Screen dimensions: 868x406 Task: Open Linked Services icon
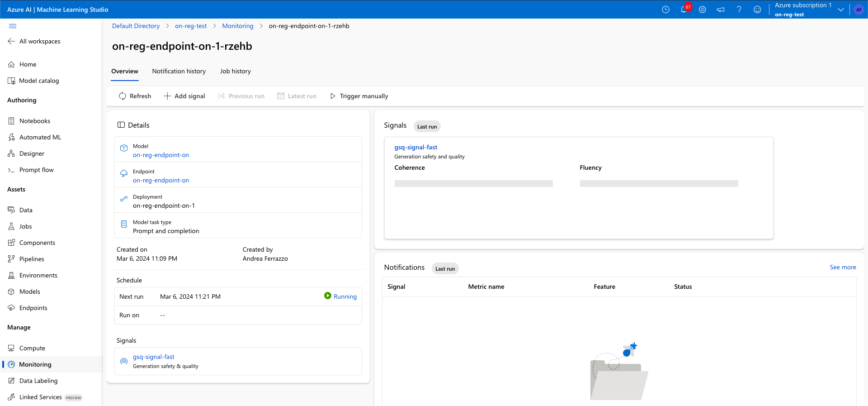(x=11, y=397)
